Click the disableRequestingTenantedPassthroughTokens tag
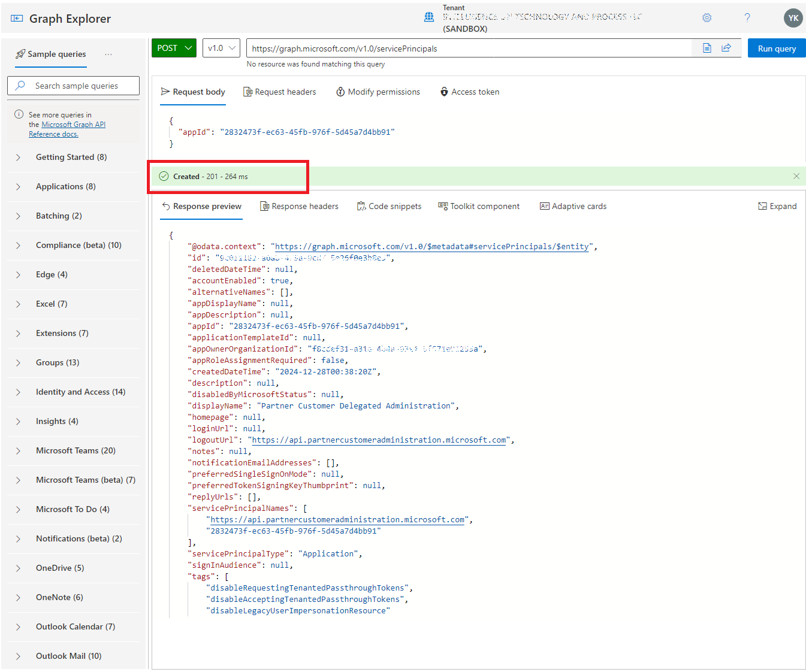The width and height of the screenshot is (806, 672). (x=307, y=588)
